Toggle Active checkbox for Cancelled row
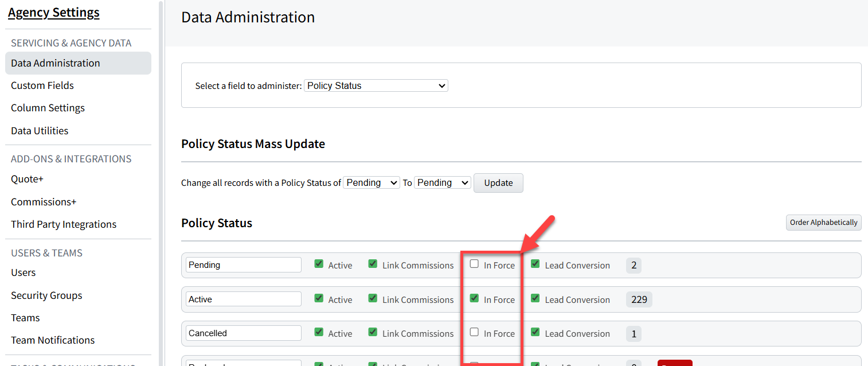 pyautogui.click(x=319, y=332)
